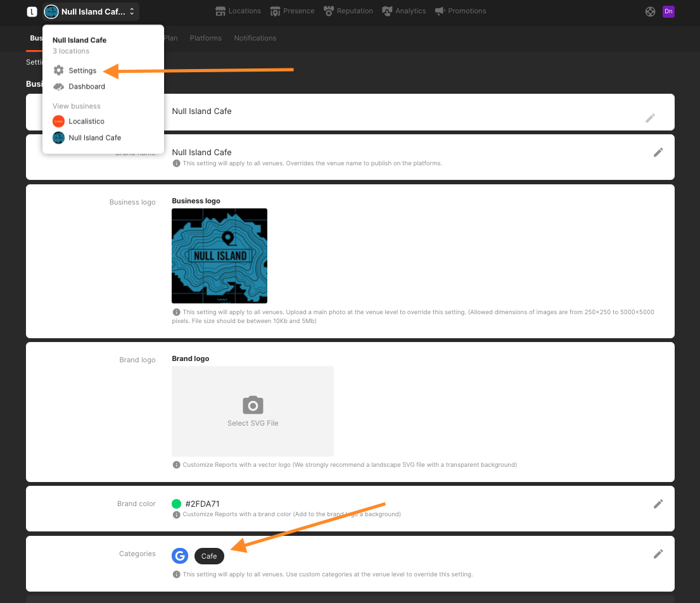
Task: Open the Locations section
Action: click(238, 11)
